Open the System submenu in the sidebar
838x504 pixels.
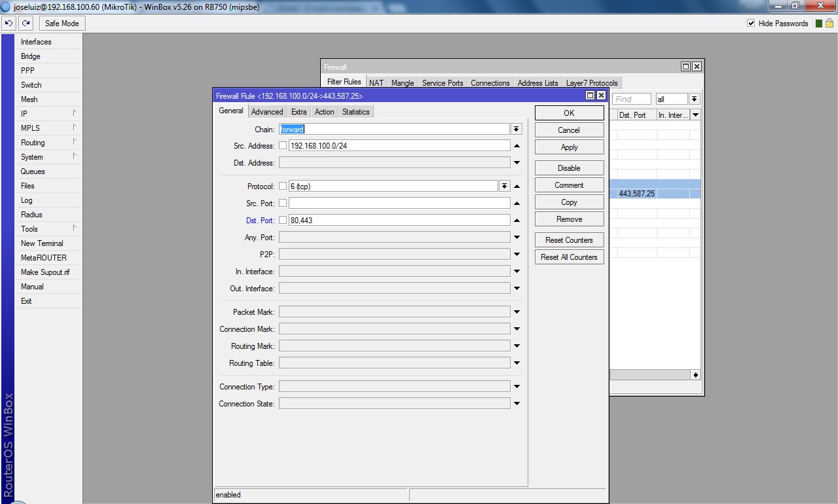48,157
